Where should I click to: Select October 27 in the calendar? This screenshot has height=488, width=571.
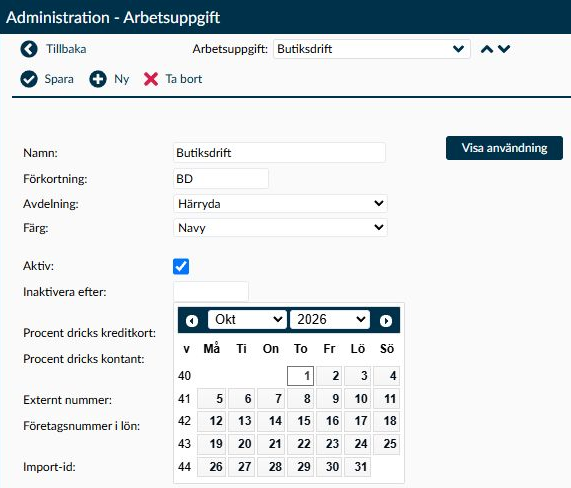(241, 467)
